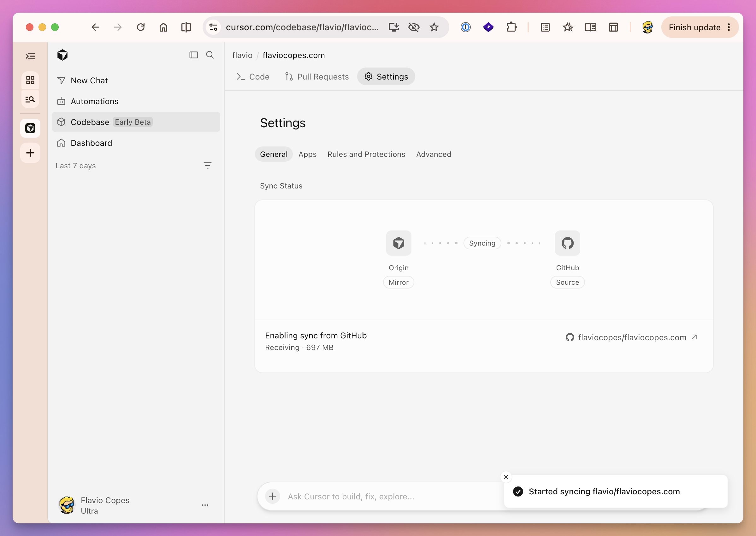The image size is (756, 536).
Task: Go to Dashboard
Action: point(136,143)
